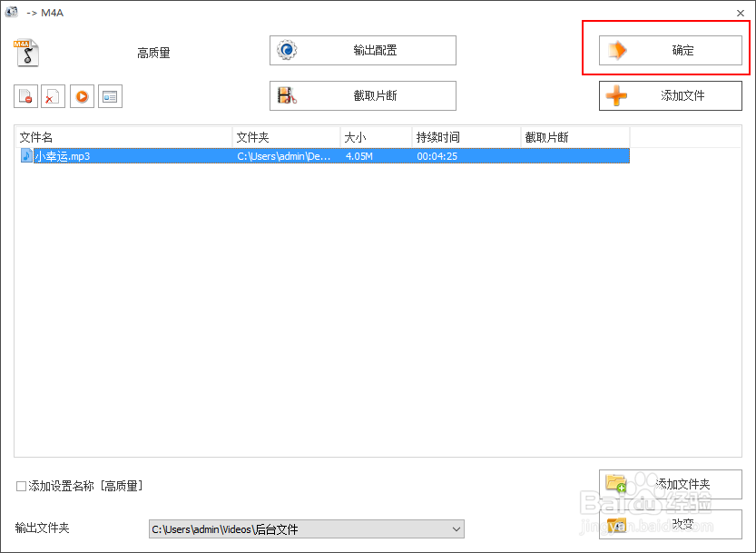This screenshot has height=553, width=756.
Task: Expand the 输出文件夹 path dropdown
Action: point(457,529)
